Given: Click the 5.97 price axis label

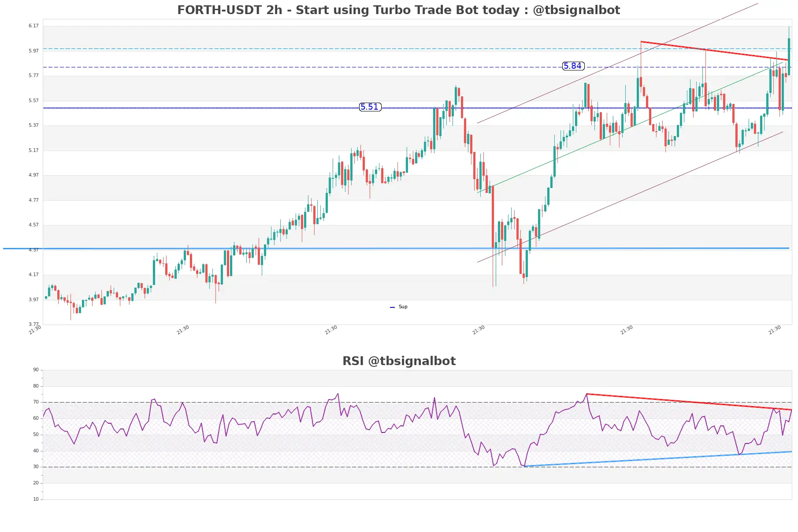Looking at the screenshot, I should pos(33,51).
